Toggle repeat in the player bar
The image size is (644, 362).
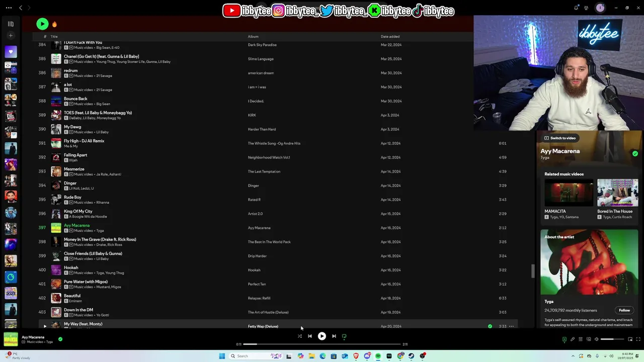344,336
